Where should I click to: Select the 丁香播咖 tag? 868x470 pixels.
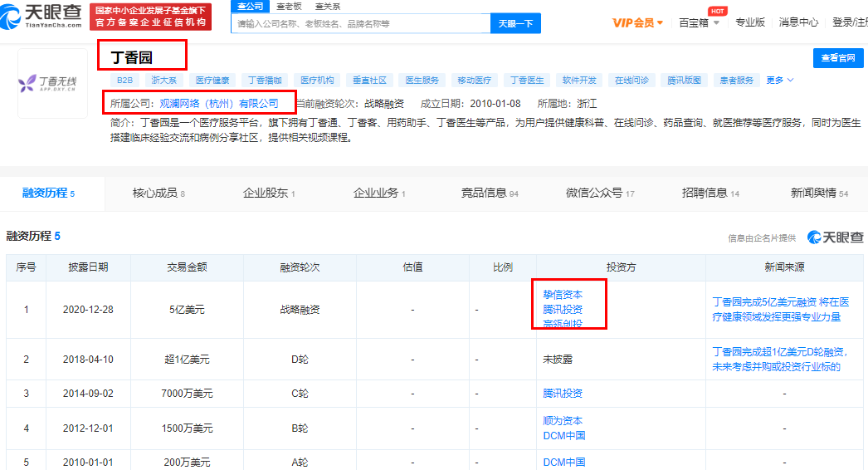click(x=265, y=81)
